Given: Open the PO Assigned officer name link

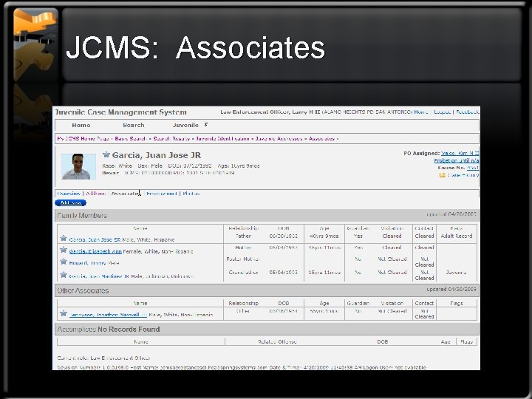Looking at the screenshot, I should [460, 154].
